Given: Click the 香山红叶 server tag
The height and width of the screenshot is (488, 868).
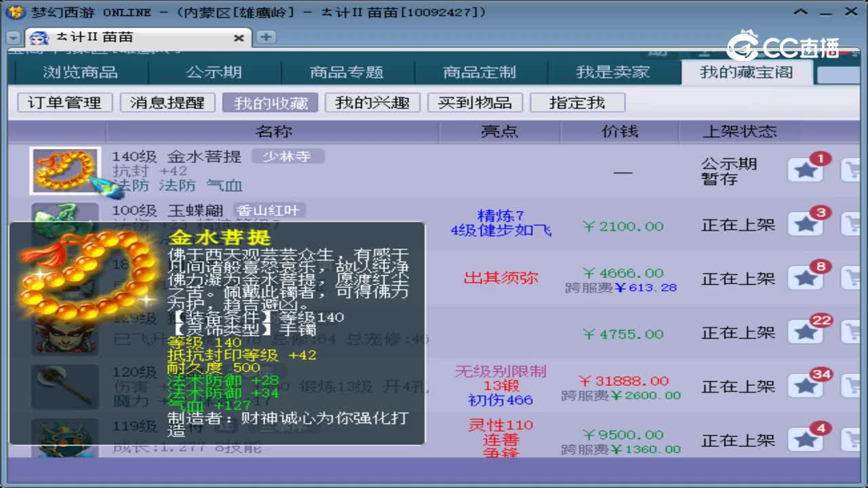Looking at the screenshot, I should coord(269,210).
